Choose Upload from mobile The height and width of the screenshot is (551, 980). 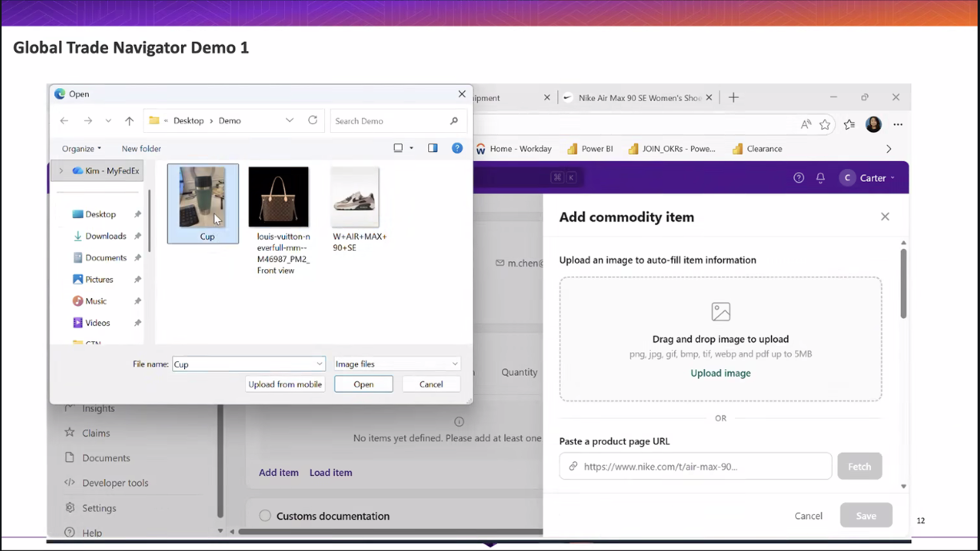(285, 384)
